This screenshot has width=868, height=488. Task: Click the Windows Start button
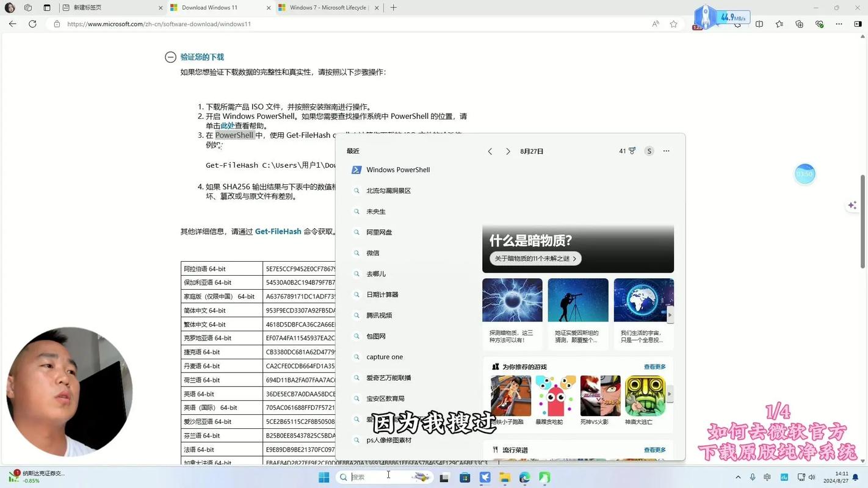tap(324, 477)
